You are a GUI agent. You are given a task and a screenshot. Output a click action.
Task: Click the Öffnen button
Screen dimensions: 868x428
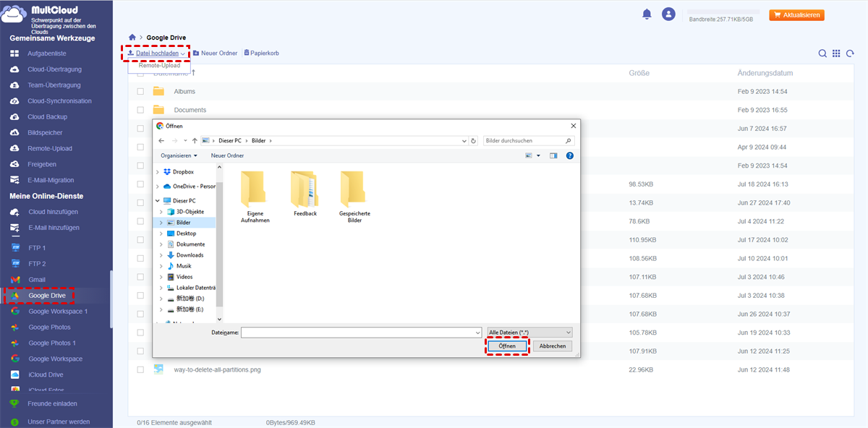[507, 346]
